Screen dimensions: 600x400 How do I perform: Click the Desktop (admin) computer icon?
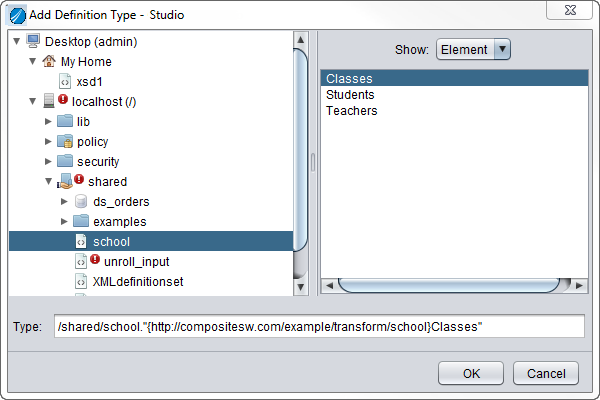coord(34,42)
